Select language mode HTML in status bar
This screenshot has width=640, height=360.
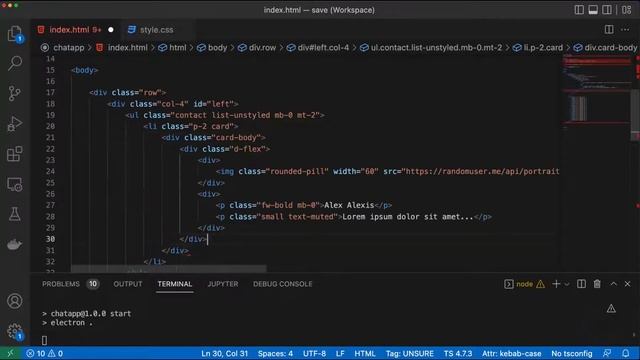point(364,353)
